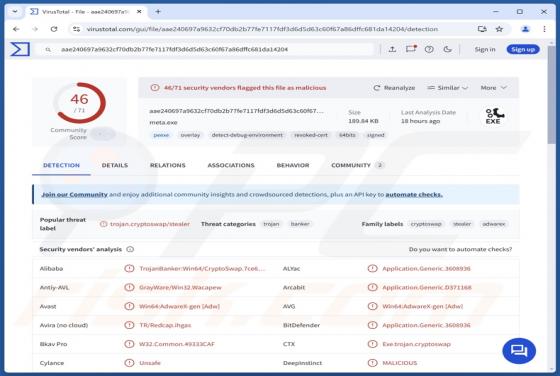Screen dimensions: 560x376
Task: Click the CTX detection alert icon
Action: pos(372,344)
